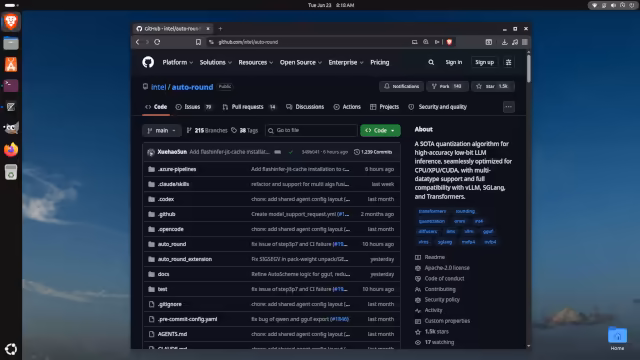Open the 1,239 Commits link
The width and height of the screenshot is (640, 360).
pyautogui.click(x=373, y=152)
